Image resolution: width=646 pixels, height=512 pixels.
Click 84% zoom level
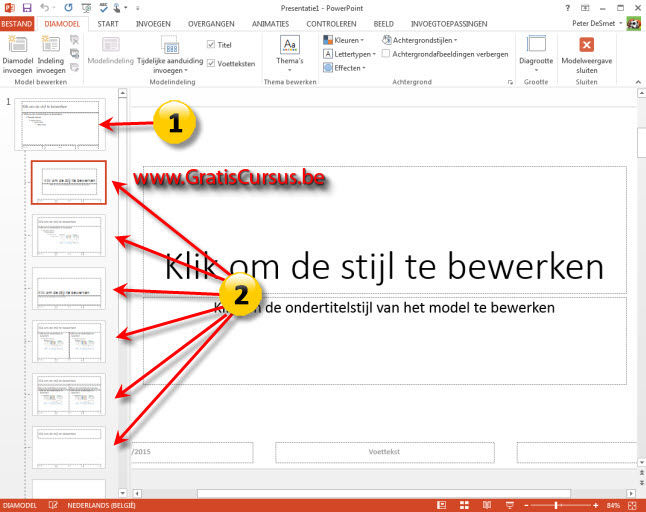tap(613, 505)
